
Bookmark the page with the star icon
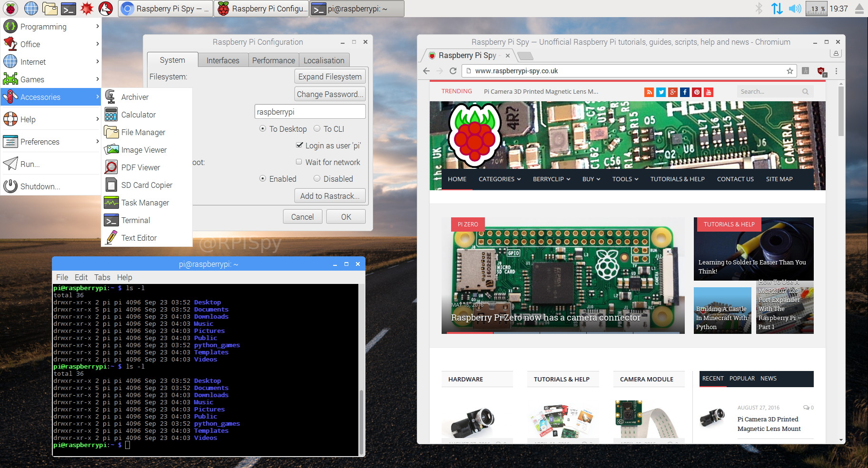click(x=790, y=71)
